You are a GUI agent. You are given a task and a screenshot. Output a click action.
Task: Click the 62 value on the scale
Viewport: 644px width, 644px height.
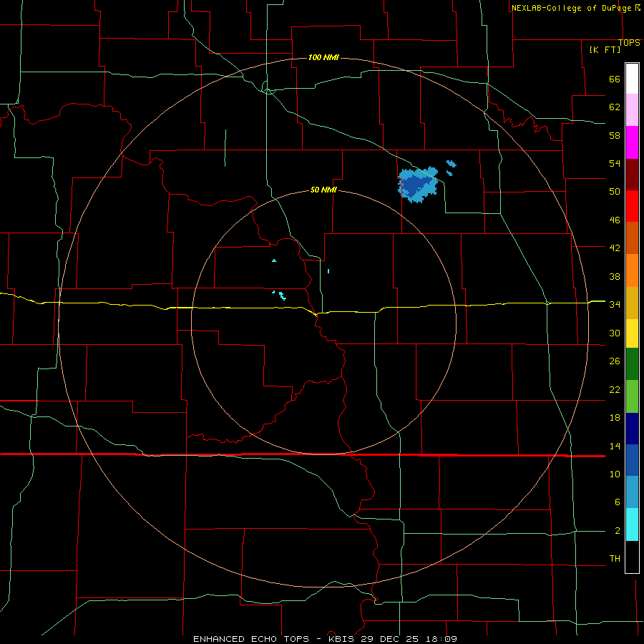point(615,107)
